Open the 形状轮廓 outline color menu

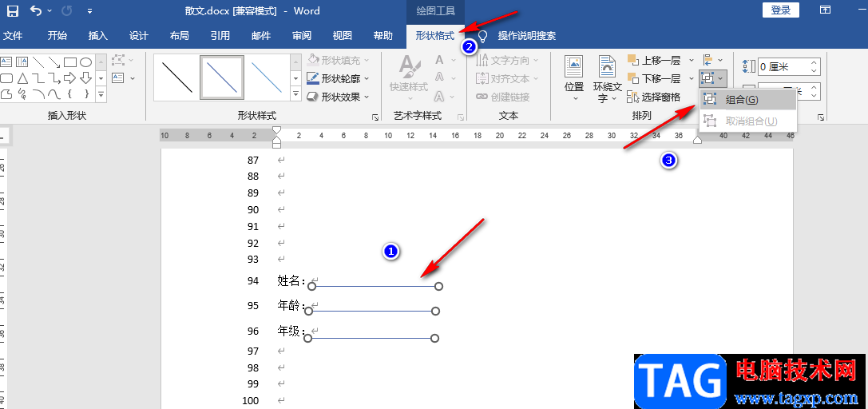[x=338, y=78]
